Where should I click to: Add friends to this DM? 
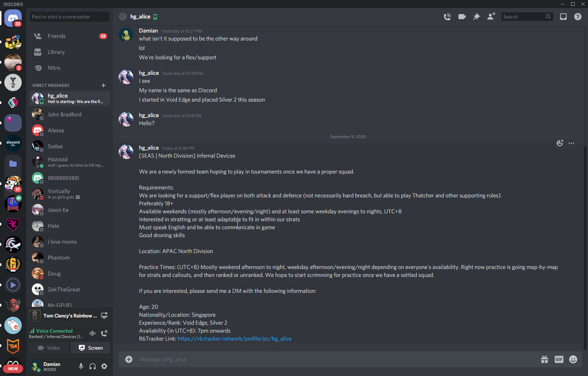tap(491, 17)
